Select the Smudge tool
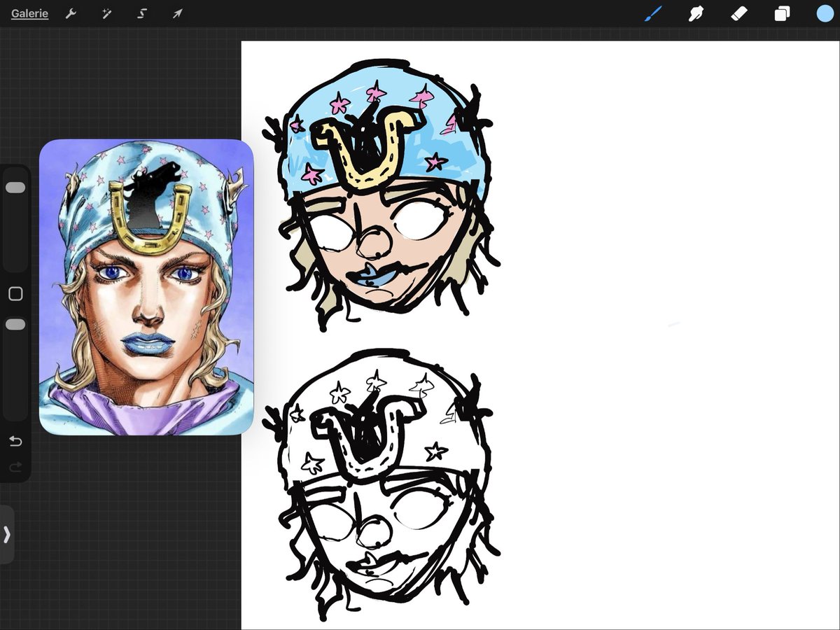The image size is (840, 630). (x=696, y=14)
